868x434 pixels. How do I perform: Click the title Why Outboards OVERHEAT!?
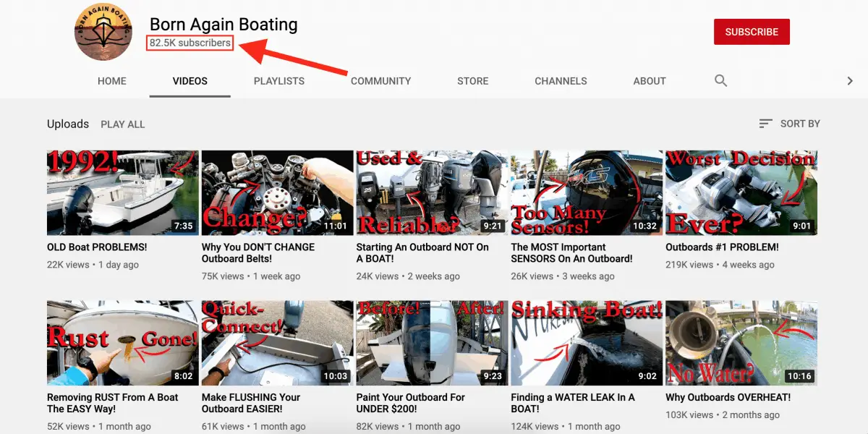pos(728,398)
